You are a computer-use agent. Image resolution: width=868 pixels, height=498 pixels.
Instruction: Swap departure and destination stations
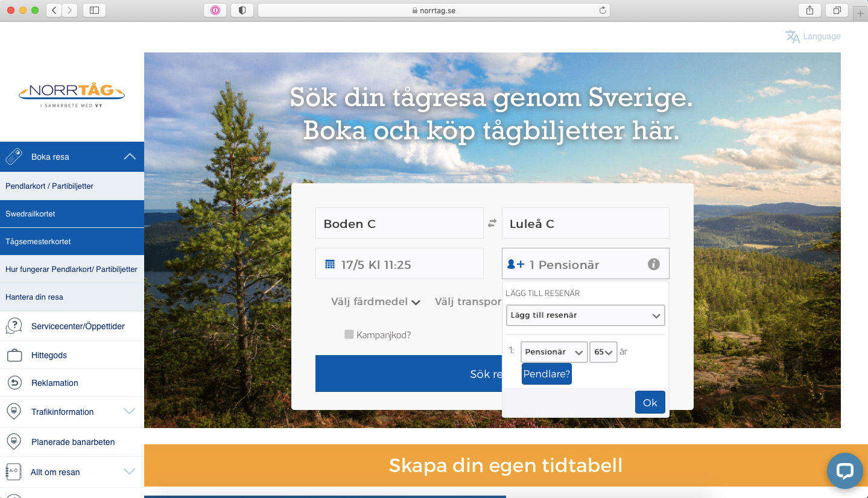492,223
